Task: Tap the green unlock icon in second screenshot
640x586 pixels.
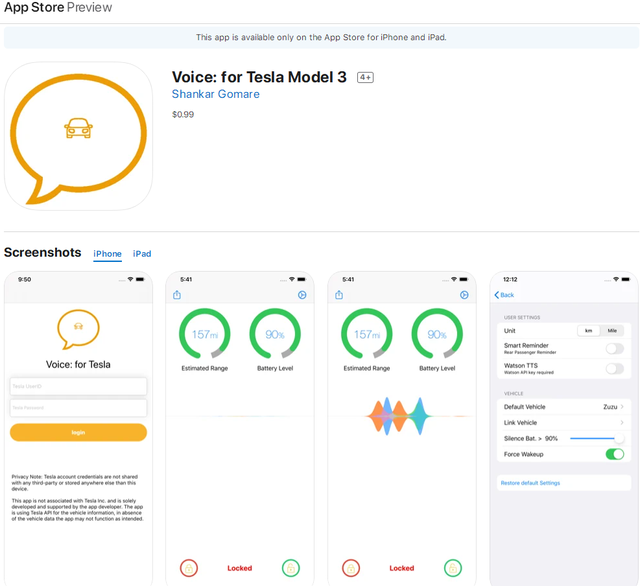Action: pos(291,568)
